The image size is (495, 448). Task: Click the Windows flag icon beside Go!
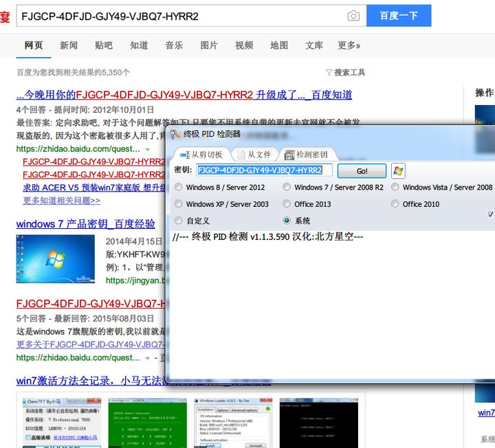click(398, 170)
